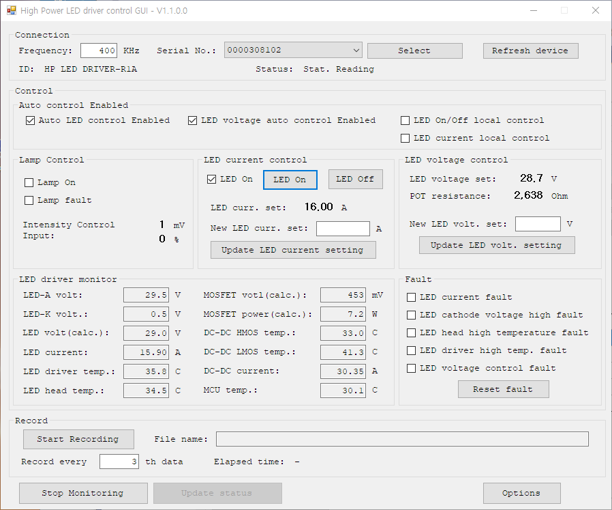The image size is (612, 510).
Task: Click the MCU temp value 30.1
Action: coord(343,391)
